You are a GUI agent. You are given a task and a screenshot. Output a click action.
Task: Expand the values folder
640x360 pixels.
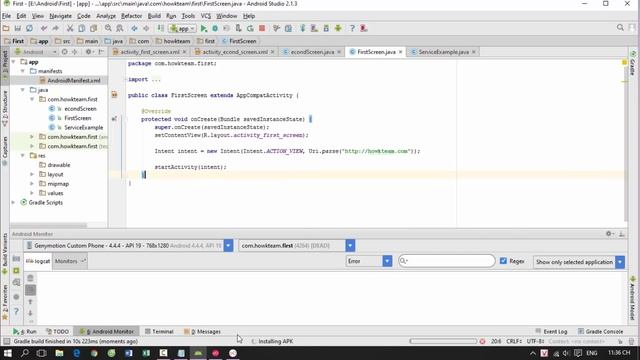coord(32,193)
